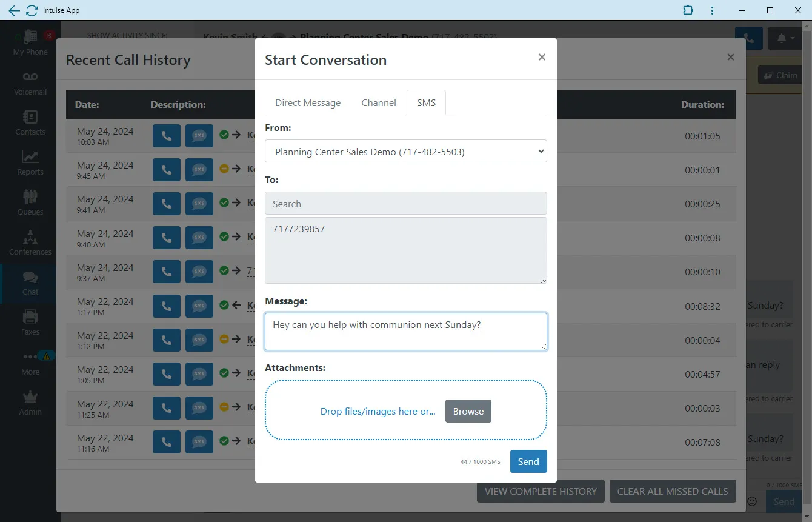The width and height of the screenshot is (812, 522).
Task: Click VIEW COMPLETE HISTORY
Action: (x=540, y=491)
